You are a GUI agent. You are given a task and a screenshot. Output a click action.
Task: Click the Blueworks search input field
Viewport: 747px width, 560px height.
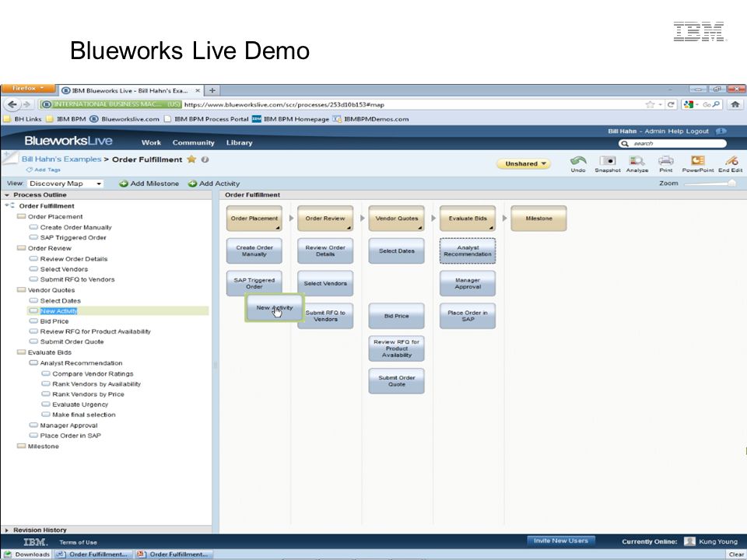click(672, 143)
